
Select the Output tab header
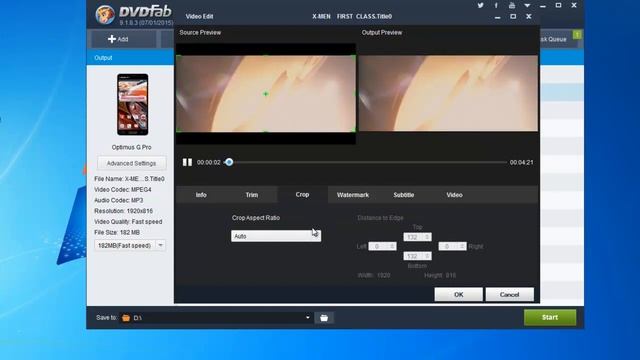[x=103, y=58]
